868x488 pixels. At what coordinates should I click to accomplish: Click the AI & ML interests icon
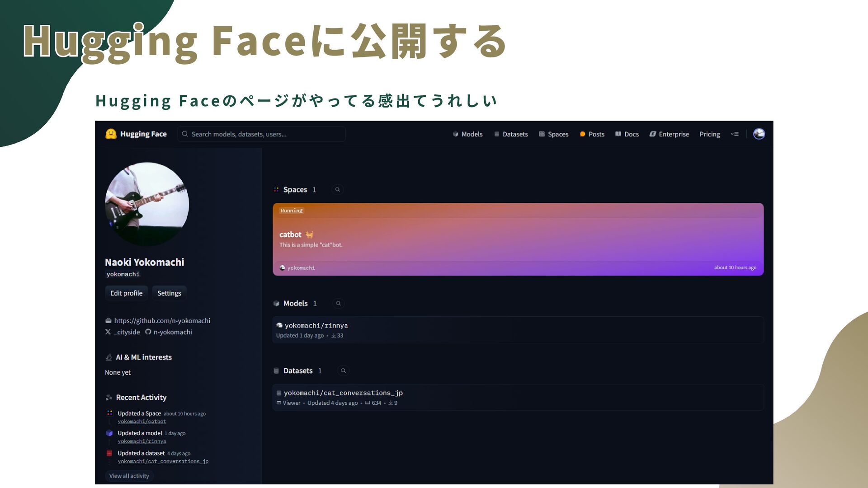[x=108, y=357]
